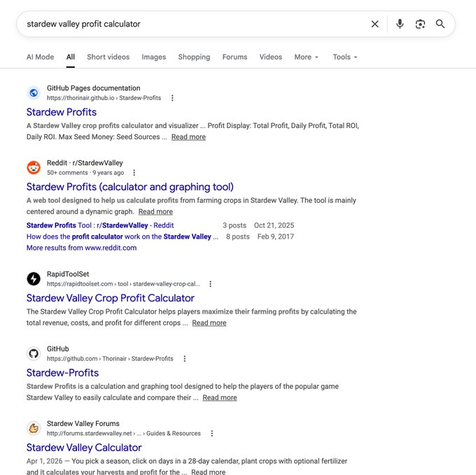Viewport: 476px width, 475px height.
Task: Open three-dot menu for thorinair.github.io result
Action: pyautogui.click(x=172, y=98)
